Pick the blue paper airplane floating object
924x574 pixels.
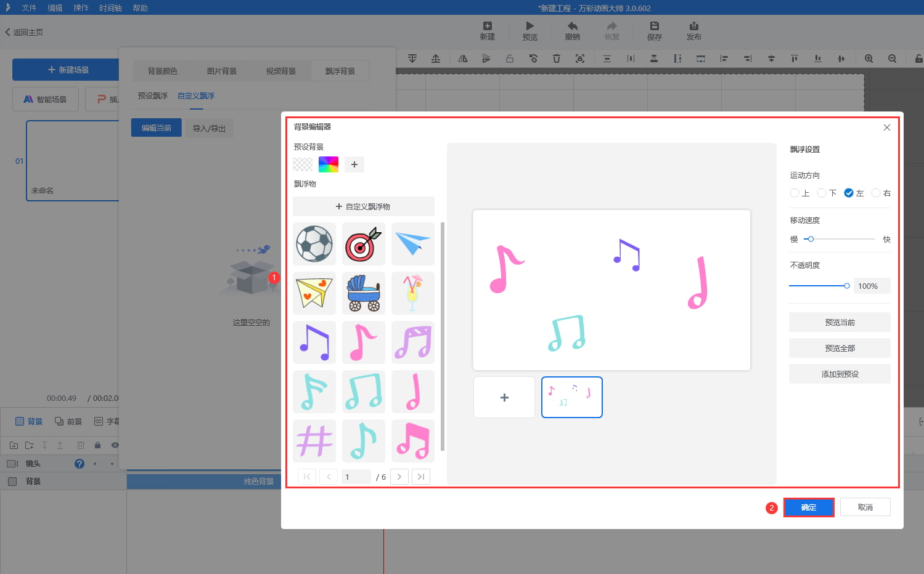click(x=413, y=244)
